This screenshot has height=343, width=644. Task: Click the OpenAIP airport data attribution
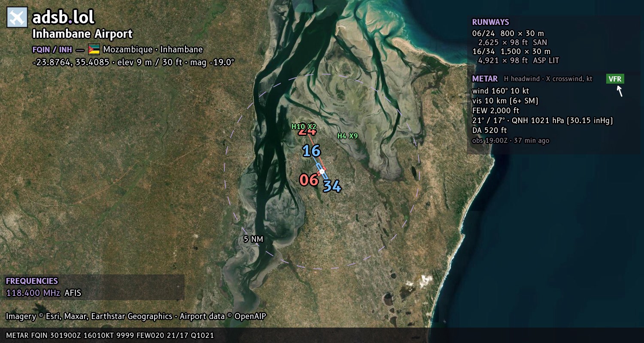coord(223,316)
